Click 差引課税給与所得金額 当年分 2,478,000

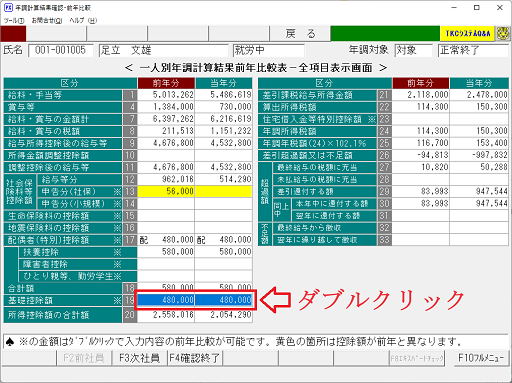(x=479, y=95)
